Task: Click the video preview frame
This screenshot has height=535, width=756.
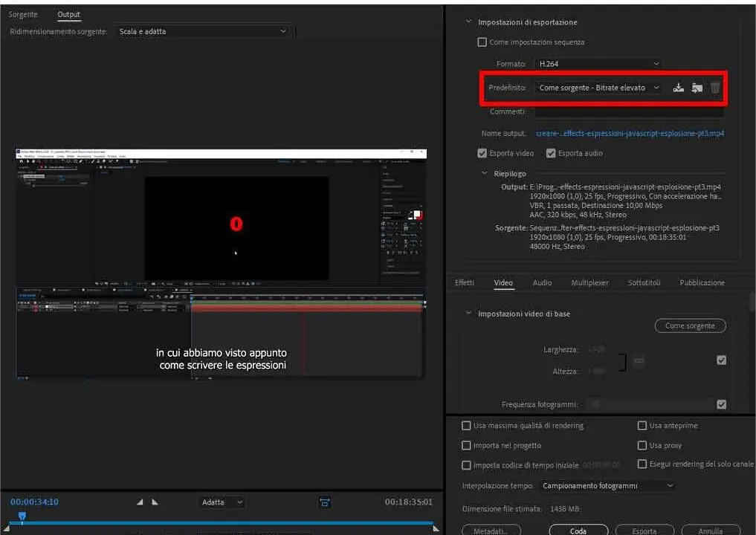Action: [x=222, y=263]
